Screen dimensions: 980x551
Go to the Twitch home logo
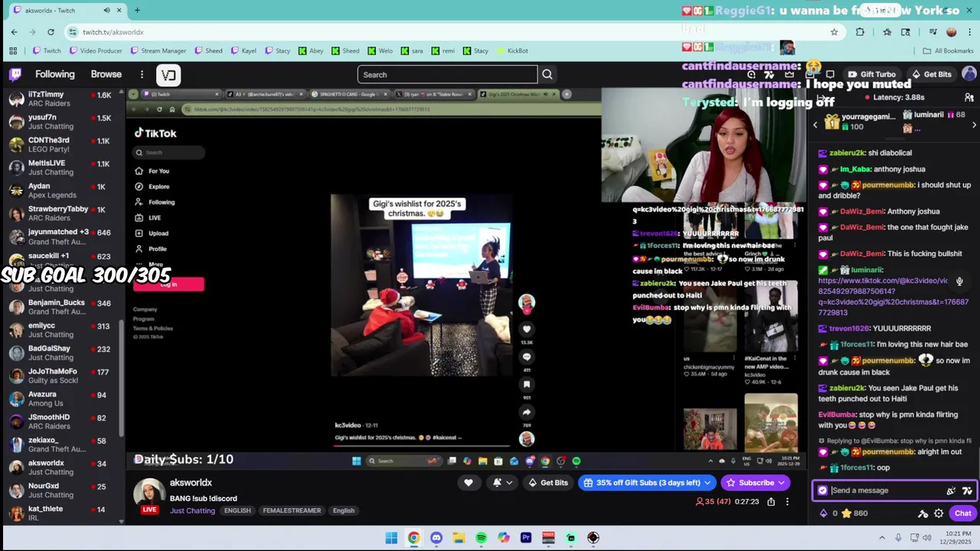(x=15, y=74)
